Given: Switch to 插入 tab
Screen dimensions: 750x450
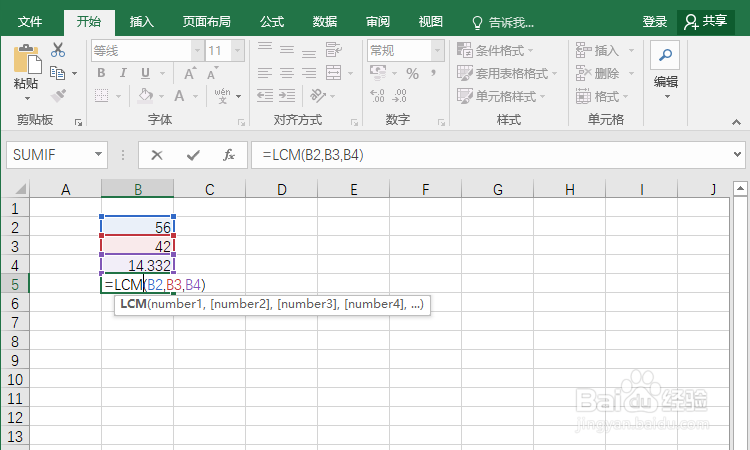Looking at the screenshot, I should pyautogui.click(x=142, y=22).
